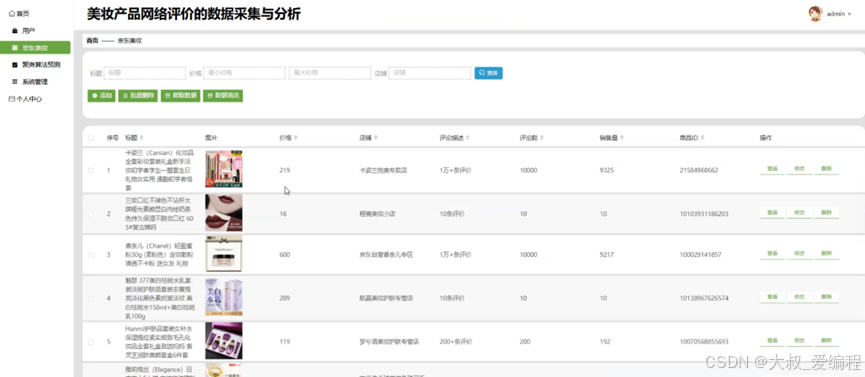Screen dimensions: 865x377
Task: Click the green 添加 button
Action: (x=102, y=96)
